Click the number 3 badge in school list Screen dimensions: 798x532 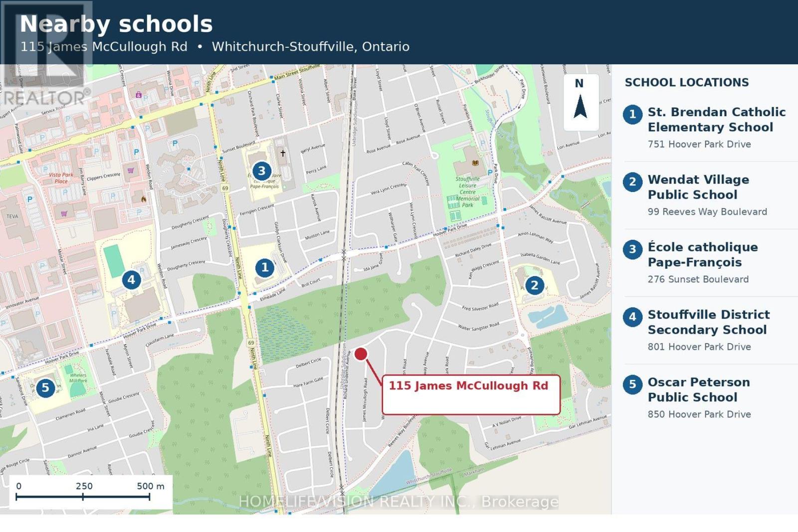(x=632, y=249)
